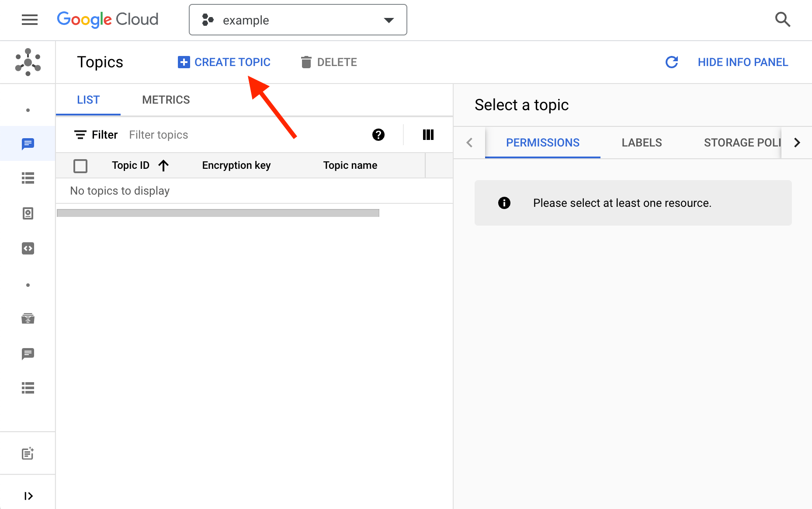812x509 pixels.
Task: Click inside the Filter topics field
Action: [159, 135]
